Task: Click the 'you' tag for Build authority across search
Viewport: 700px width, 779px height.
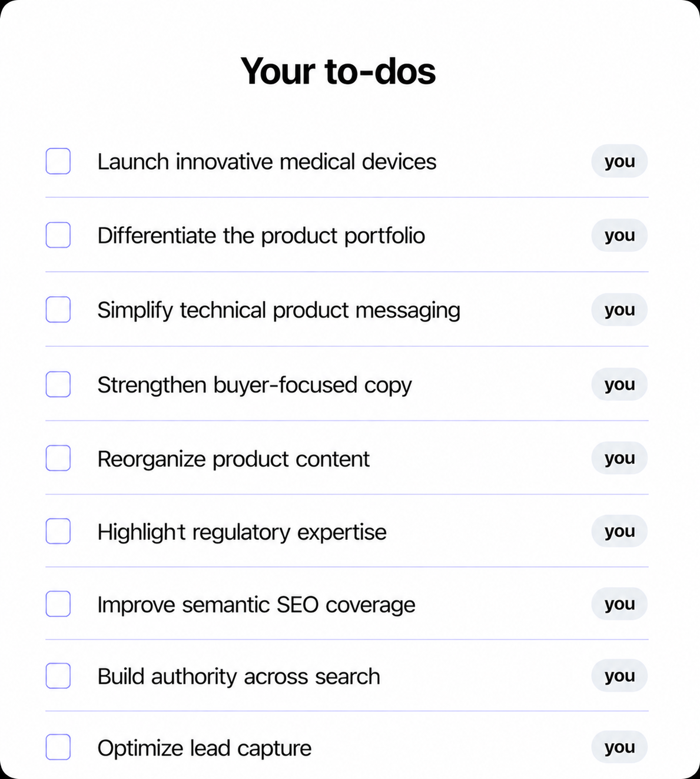Action: [619, 676]
